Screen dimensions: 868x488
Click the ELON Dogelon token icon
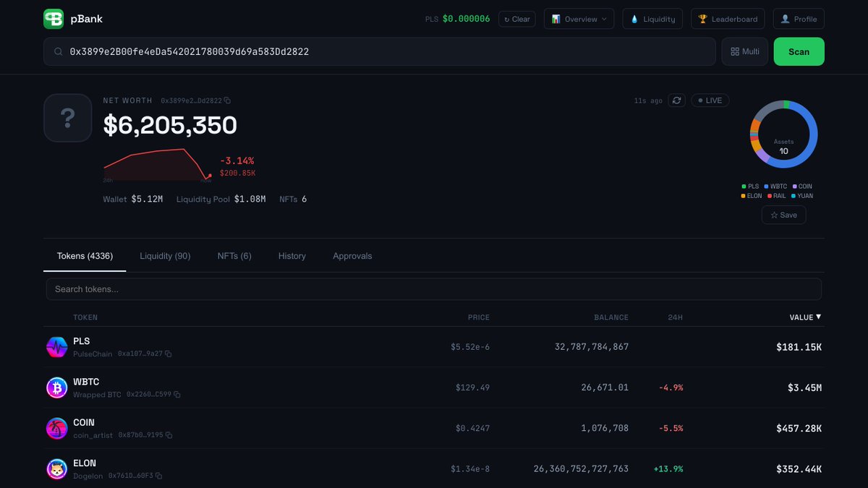coord(56,468)
